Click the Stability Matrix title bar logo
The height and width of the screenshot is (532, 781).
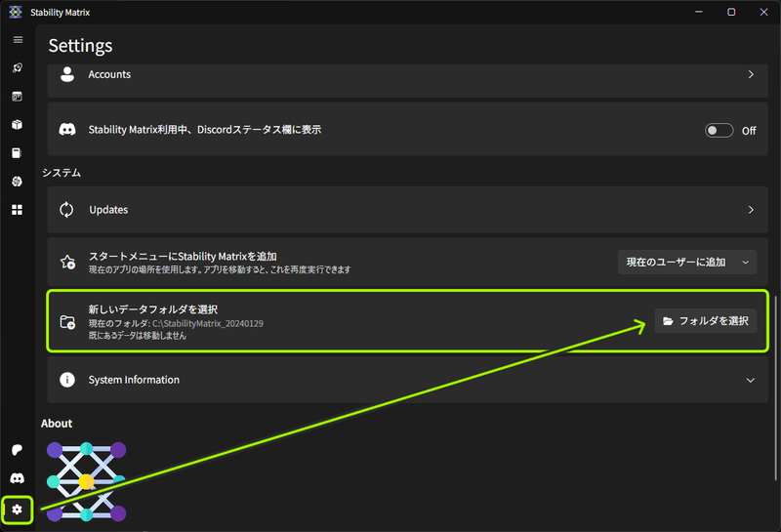16,12
